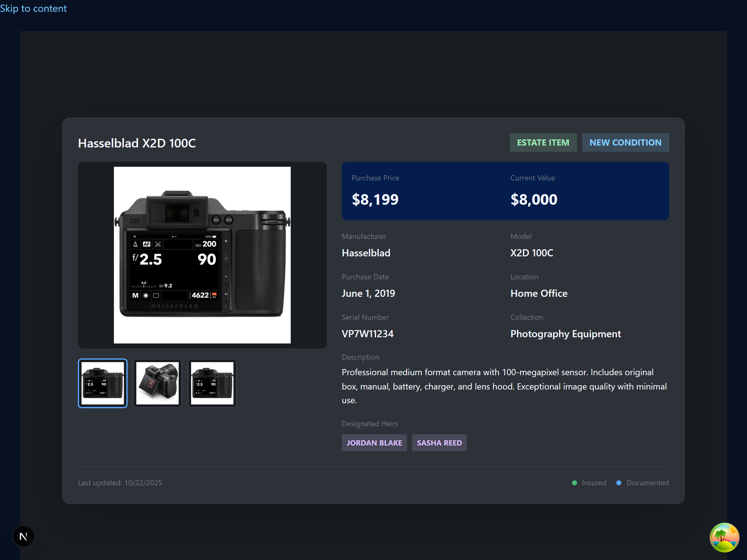Click the N logo icon

23,536
